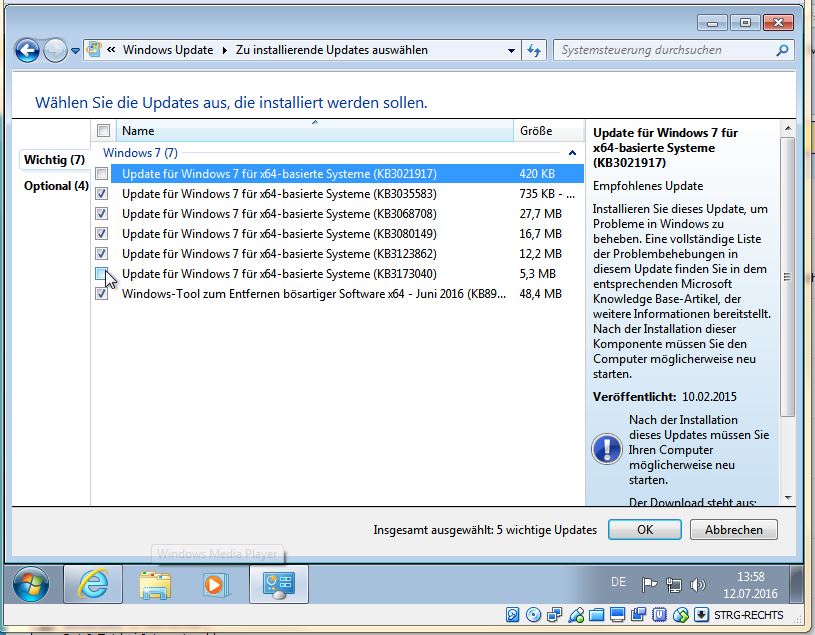The image size is (815, 635).
Task: Click the network icon in system tray
Action: click(x=674, y=585)
